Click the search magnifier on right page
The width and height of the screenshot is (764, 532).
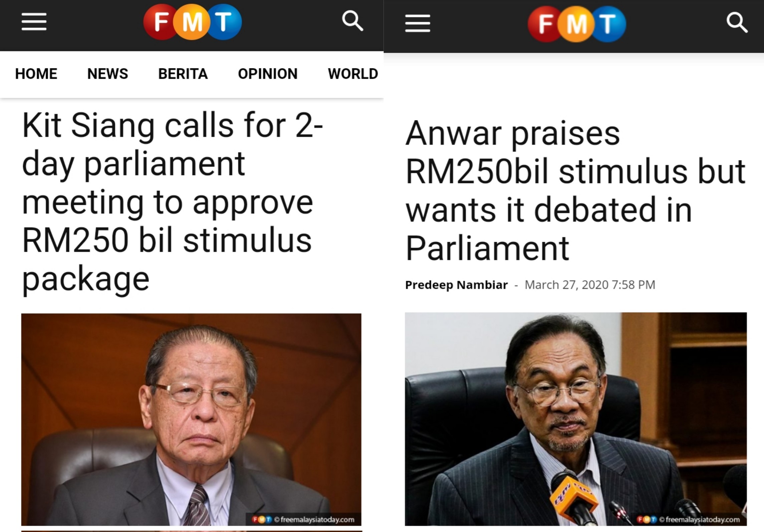737,22
